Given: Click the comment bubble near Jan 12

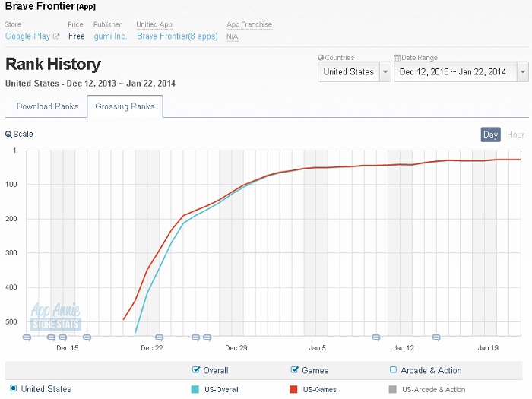Looking at the screenshot, I should click(436, 337).
